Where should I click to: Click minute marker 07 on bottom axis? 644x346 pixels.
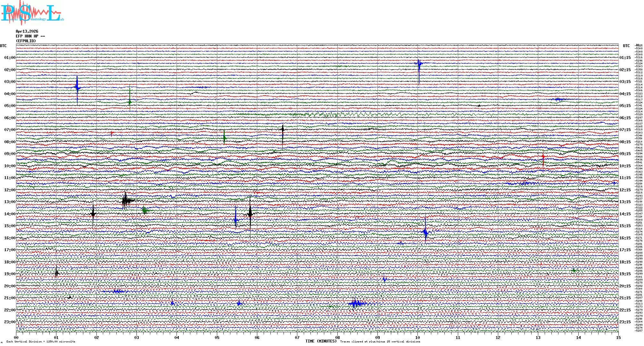[297, 337]
